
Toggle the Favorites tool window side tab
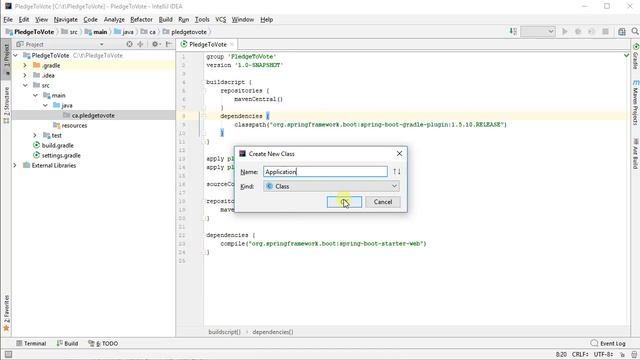6,312
